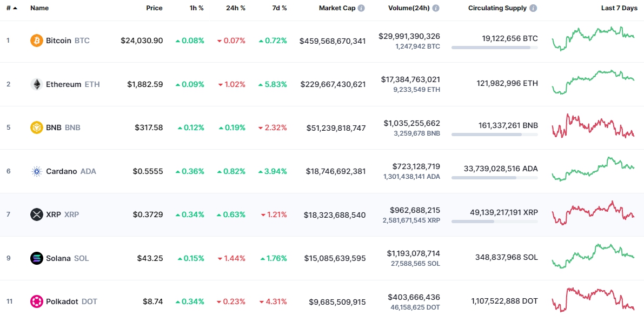Click the Cardano coin logo

37,171
